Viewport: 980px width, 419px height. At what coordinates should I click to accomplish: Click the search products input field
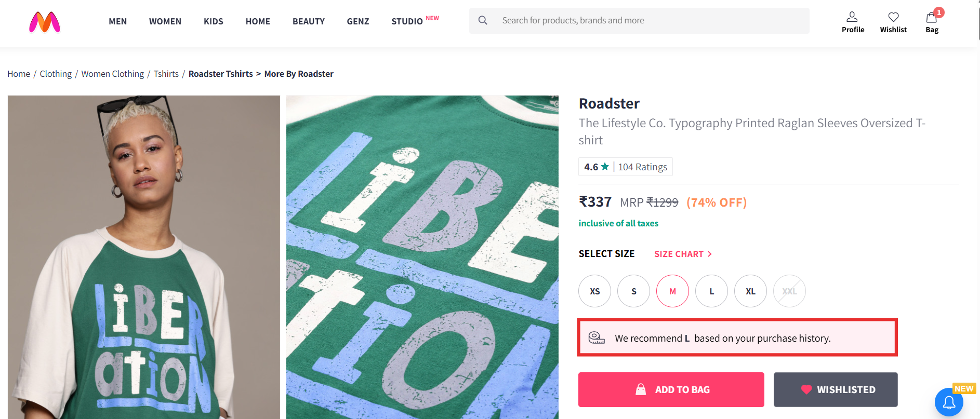[x=650, y=20]
